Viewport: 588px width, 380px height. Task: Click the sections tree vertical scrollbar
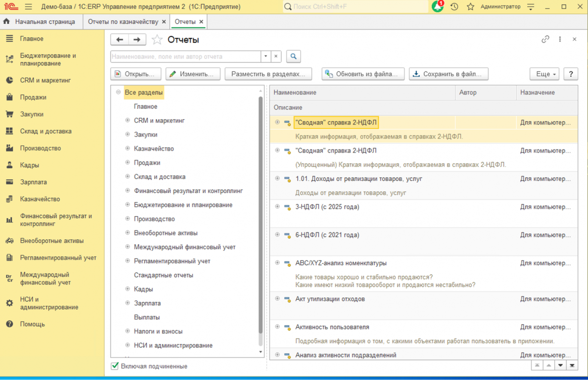pos(261,221)
